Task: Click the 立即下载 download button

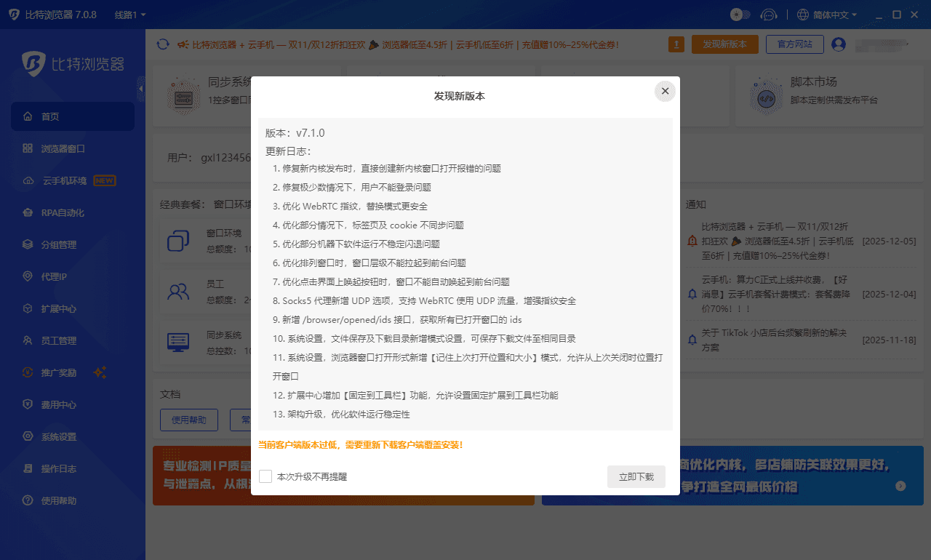Action: 636,476
